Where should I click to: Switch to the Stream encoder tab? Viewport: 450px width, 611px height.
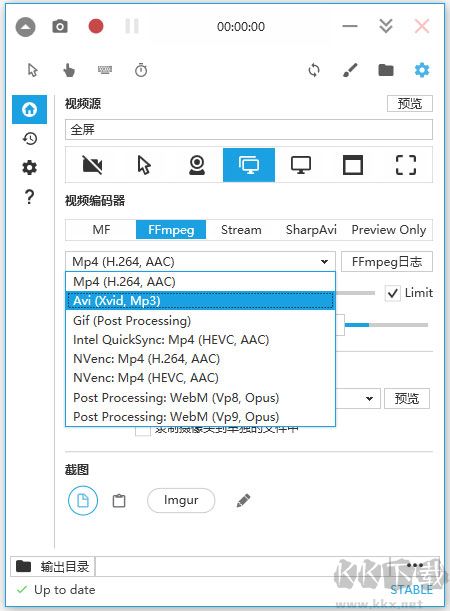(x=241, y=230)
